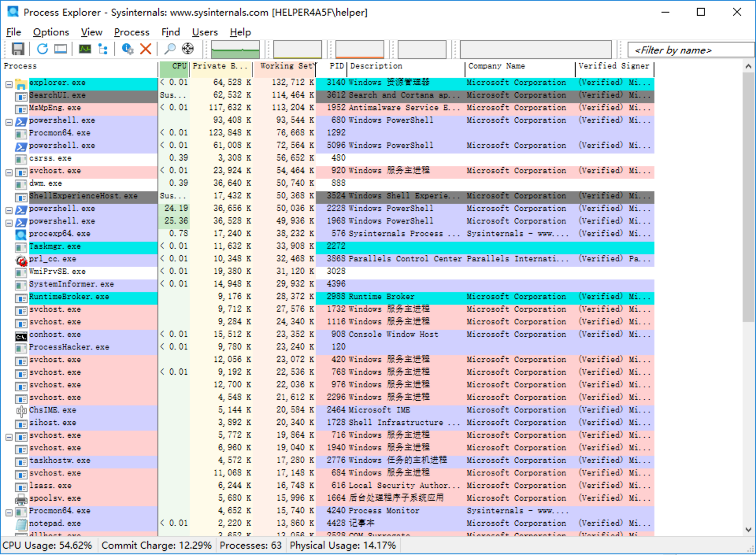Viewport: 756px width, 555px height.
Task: Click the green CPU usage graph
Action: pyautogui.click(x=235, y=50)
